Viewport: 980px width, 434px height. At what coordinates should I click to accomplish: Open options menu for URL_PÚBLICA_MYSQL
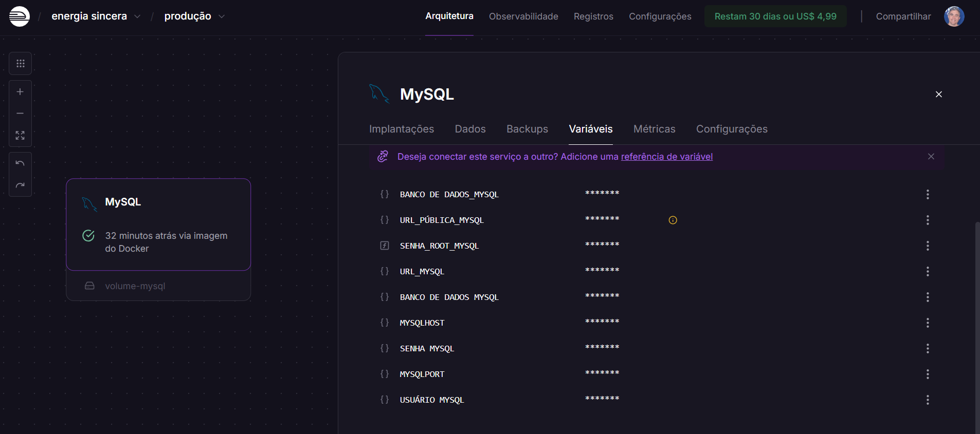pos(928,220)
